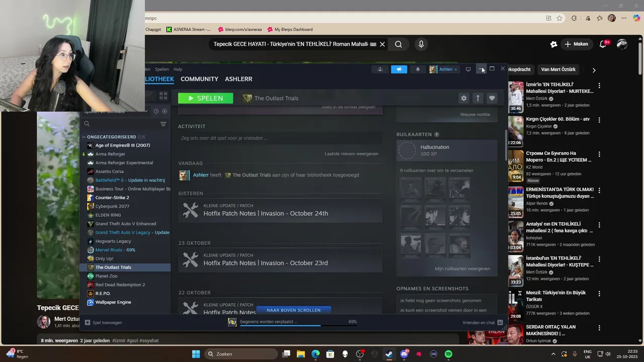Select Planet Zoo in library list
The image size is (644, 362).
point(126,276)
